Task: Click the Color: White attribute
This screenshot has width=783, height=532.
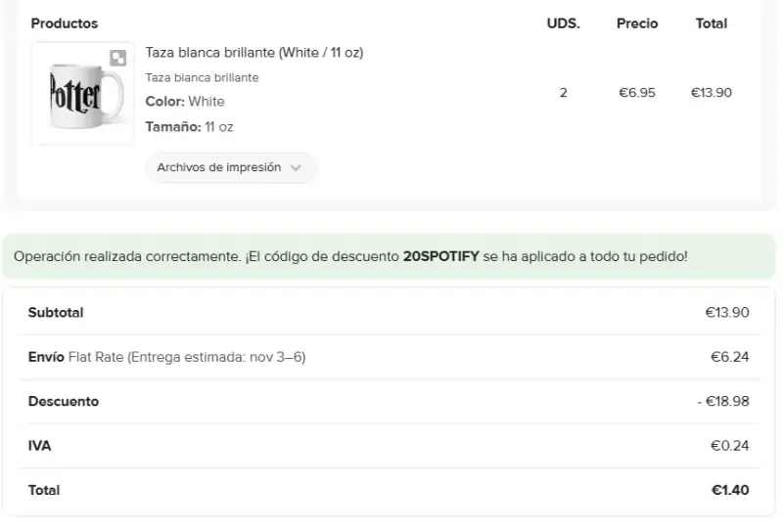Action: coord(185,102)
